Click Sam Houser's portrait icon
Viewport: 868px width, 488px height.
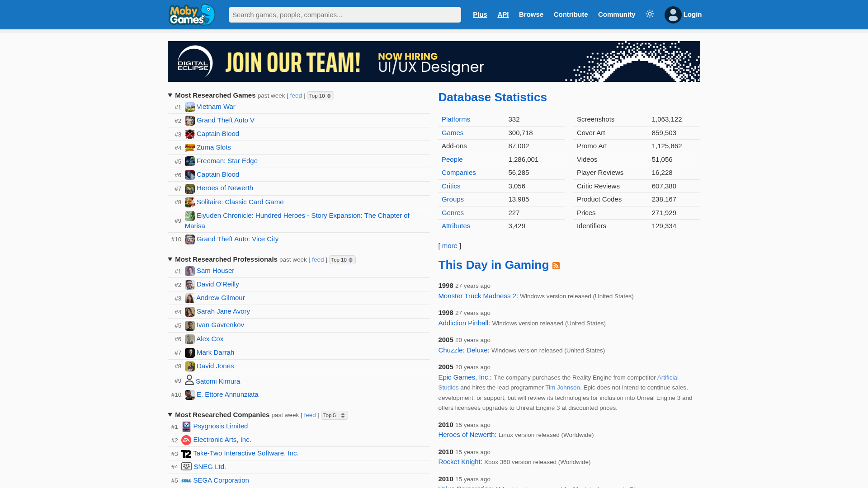190,271
